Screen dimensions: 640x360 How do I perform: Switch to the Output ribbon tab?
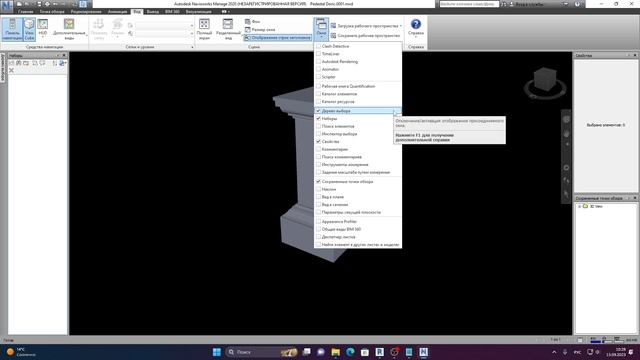click(153, 12)
